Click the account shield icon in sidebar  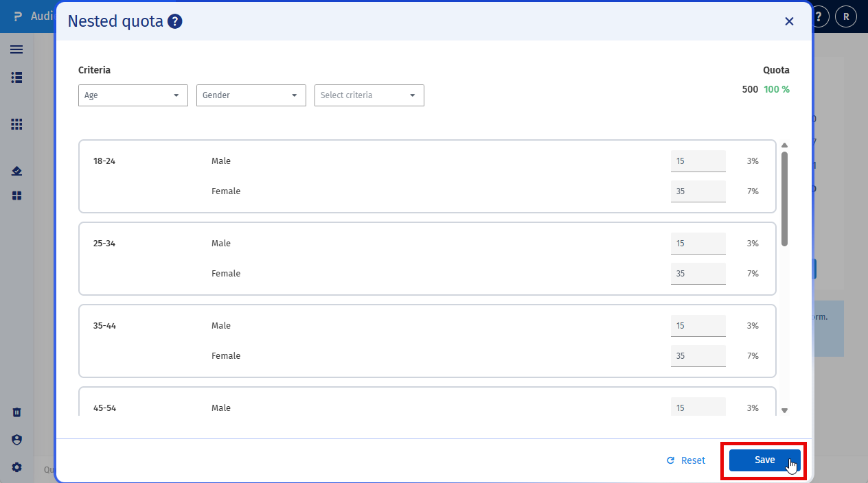(16, 439)
